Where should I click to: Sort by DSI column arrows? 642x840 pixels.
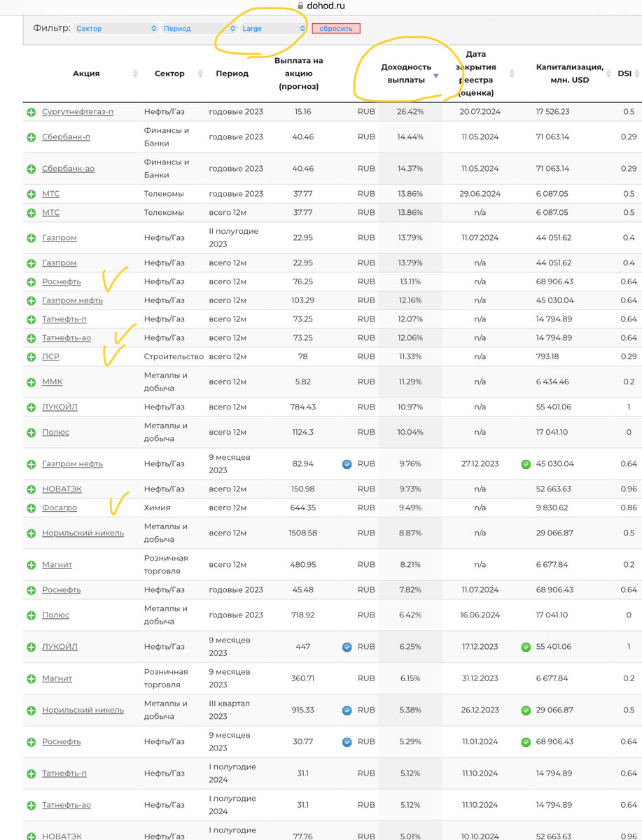coord(638,73)
